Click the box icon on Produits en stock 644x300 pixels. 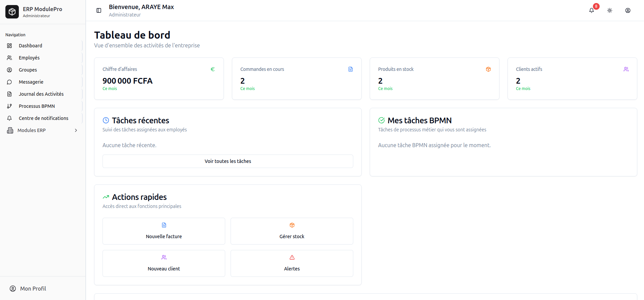tap(488, 69)
